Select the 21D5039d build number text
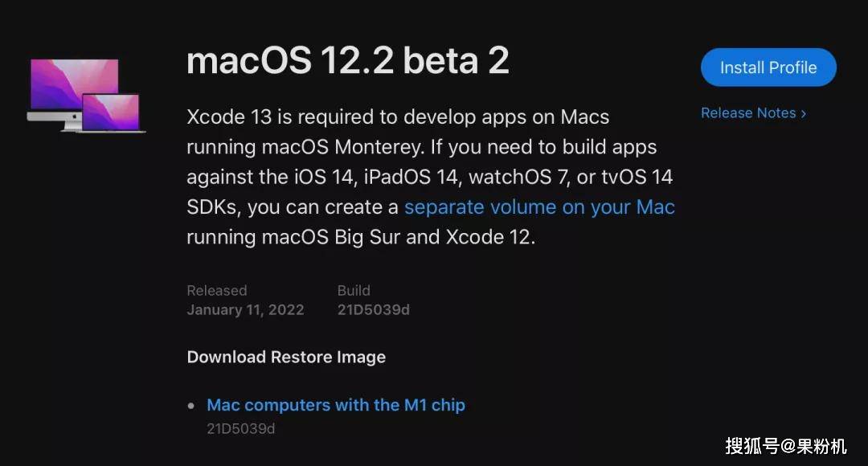Image resolution: width=868 pixels, height=466 pixels. point(374,309)
